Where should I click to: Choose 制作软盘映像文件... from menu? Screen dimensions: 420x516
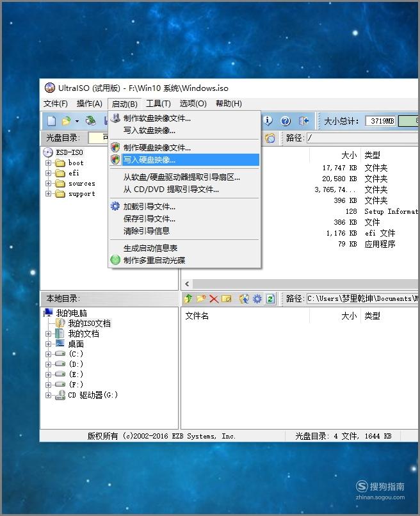tap(184, 118)
